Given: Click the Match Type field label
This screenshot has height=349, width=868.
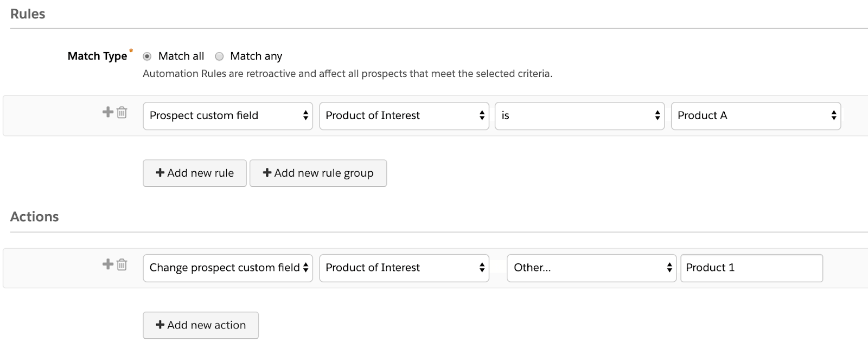Looking at the screenshot, I should 97,56.
